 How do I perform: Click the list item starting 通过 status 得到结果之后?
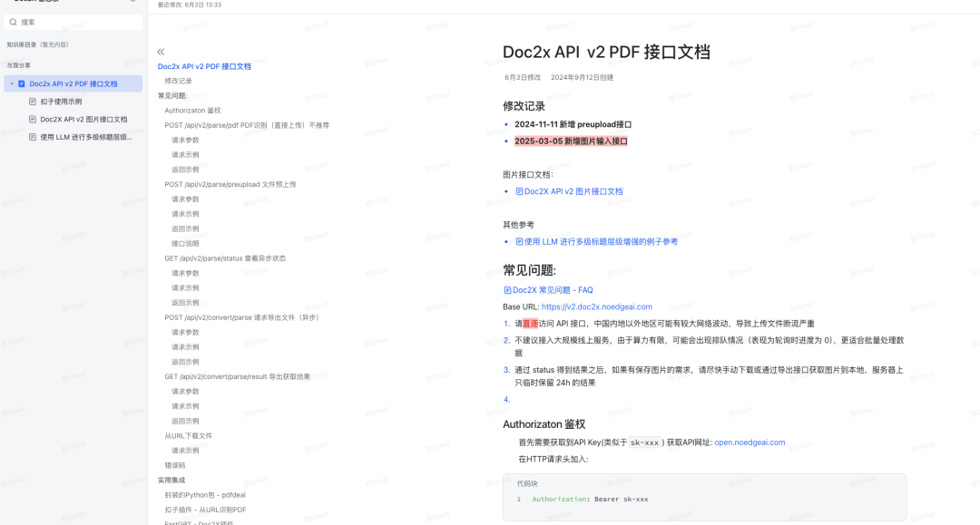coord(709,376)
